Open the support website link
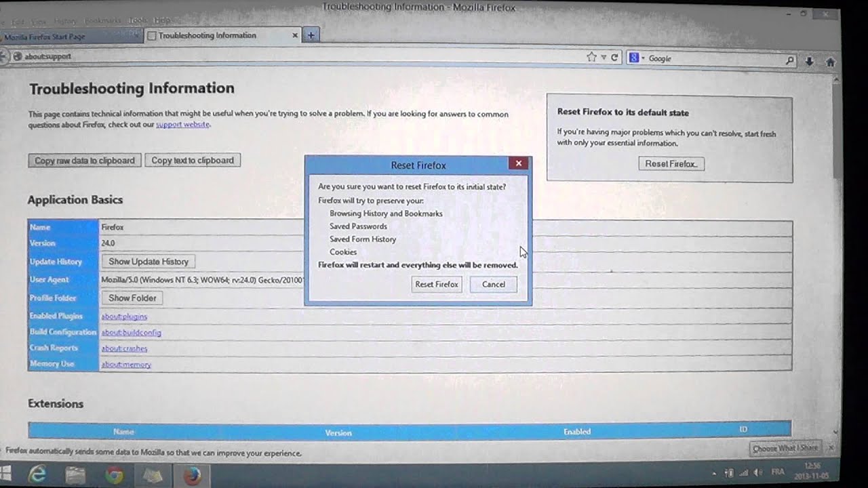Viewport: 868px width, 488px height. point(182,125)
